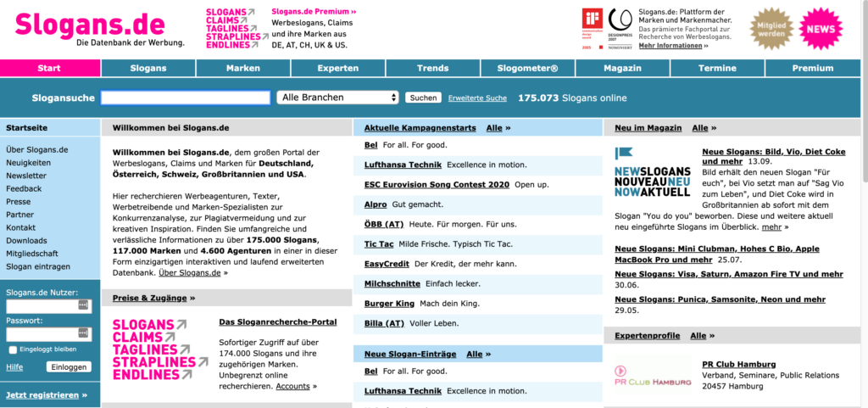
Task: Open the Premium tab
Action: point(813,68)
